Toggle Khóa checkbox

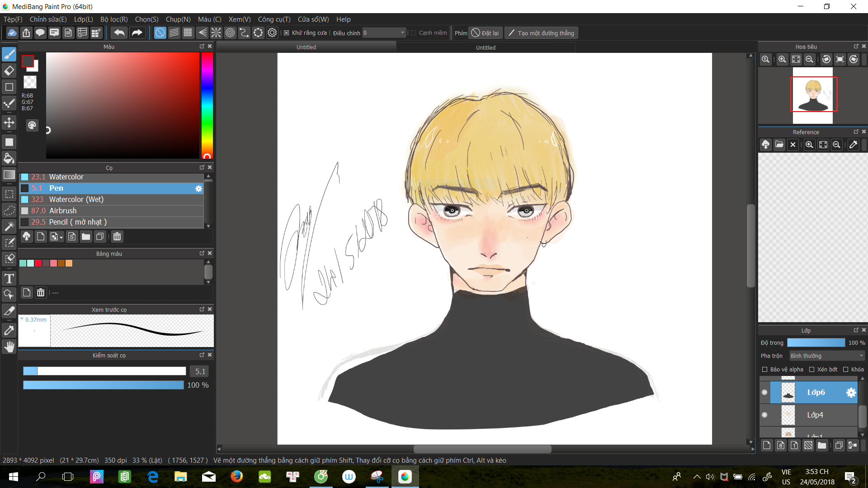pos(845,370)
